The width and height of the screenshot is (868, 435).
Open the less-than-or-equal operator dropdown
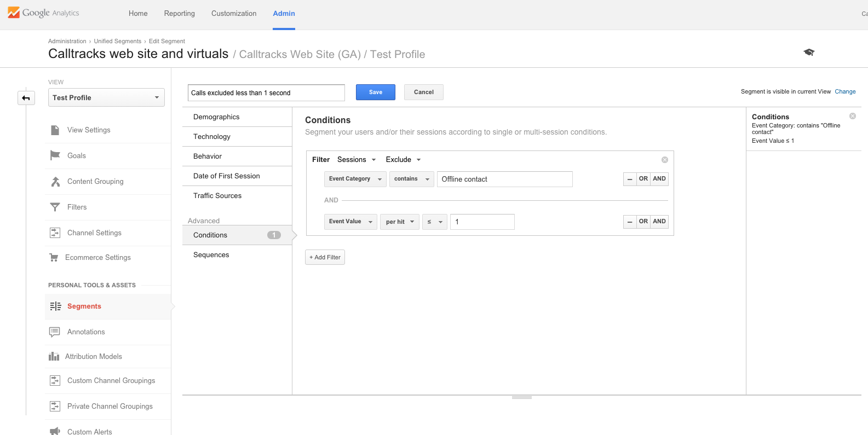tap(435, 222)
